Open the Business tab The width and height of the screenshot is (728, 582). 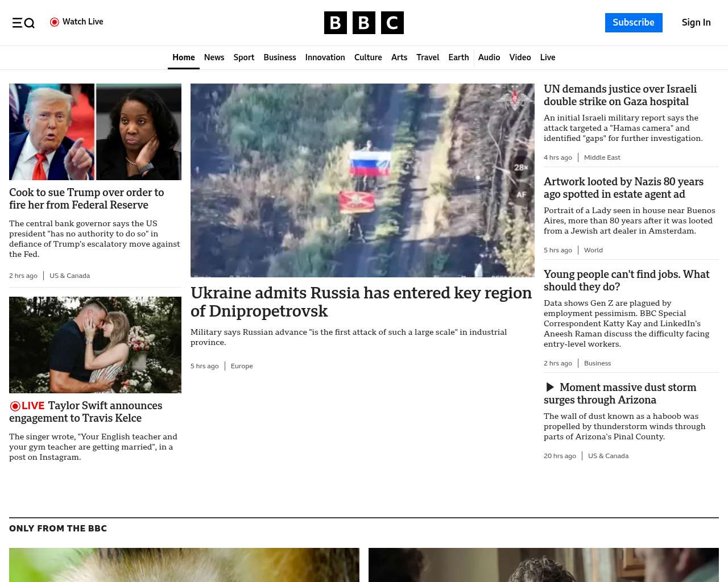pos(280,57)
